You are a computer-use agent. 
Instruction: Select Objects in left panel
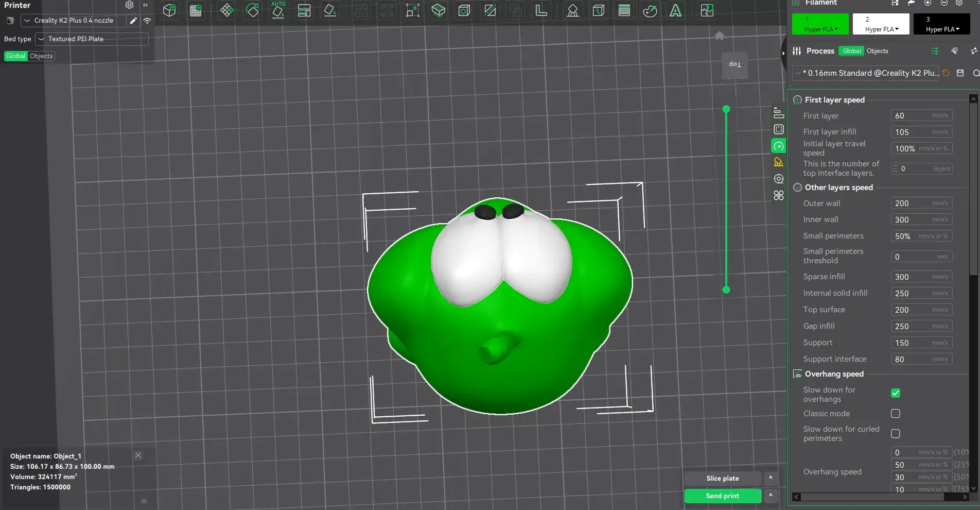[41, 56]
